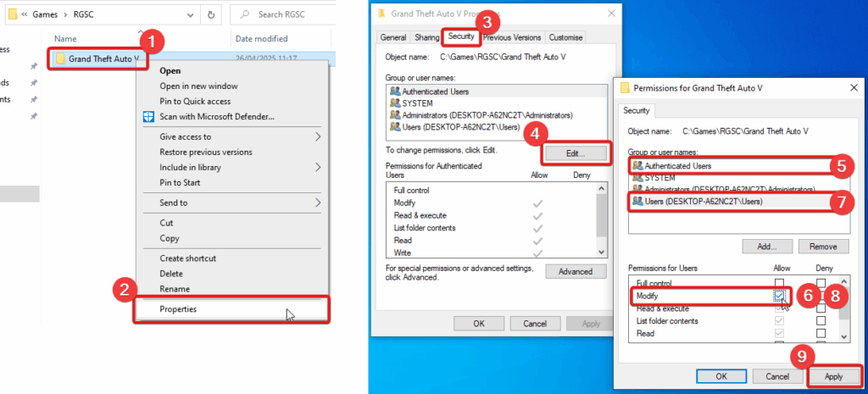
Task: Expand the Send to submenu
Action: tap(318, 203)
